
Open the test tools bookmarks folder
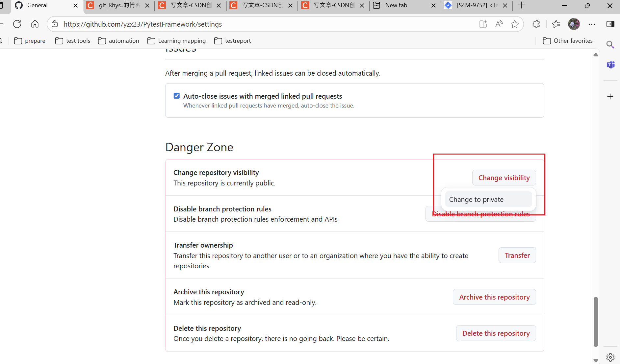(73, 40)
